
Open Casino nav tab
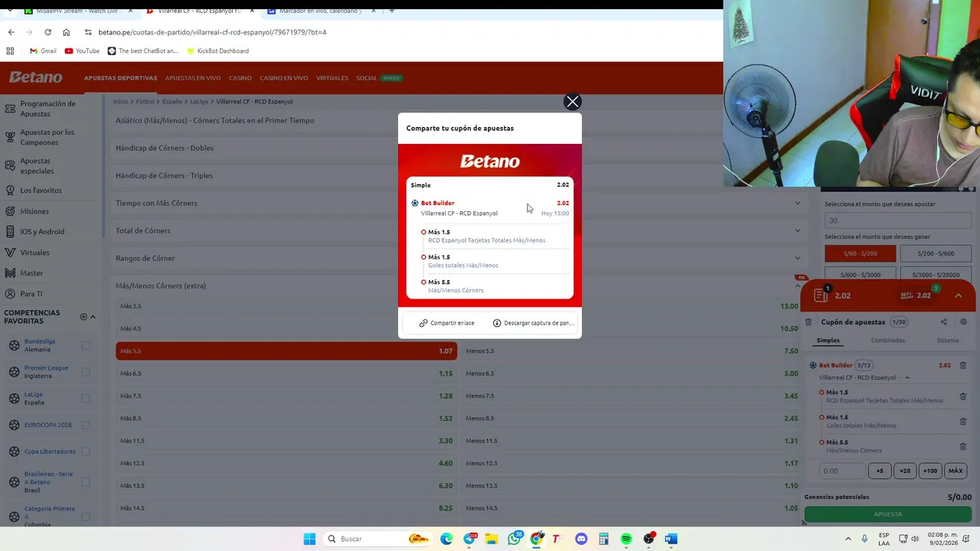pyautogui.click(x=240, y=78)
